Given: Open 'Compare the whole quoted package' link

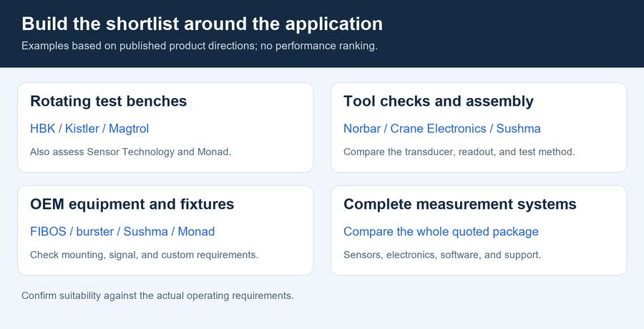Looking at the screenshot, I should (441, 232).
